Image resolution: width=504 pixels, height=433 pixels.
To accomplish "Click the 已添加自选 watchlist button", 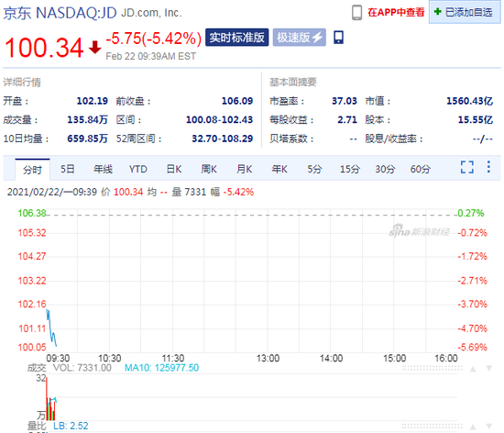I will [x=465, y=12].
